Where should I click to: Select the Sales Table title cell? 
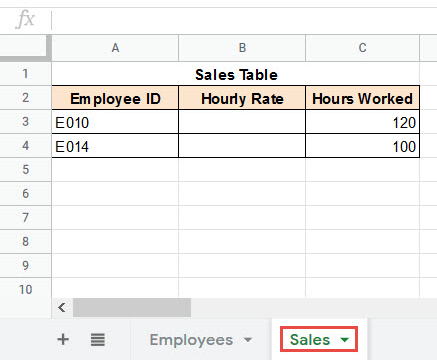click(x=236, y=74)
